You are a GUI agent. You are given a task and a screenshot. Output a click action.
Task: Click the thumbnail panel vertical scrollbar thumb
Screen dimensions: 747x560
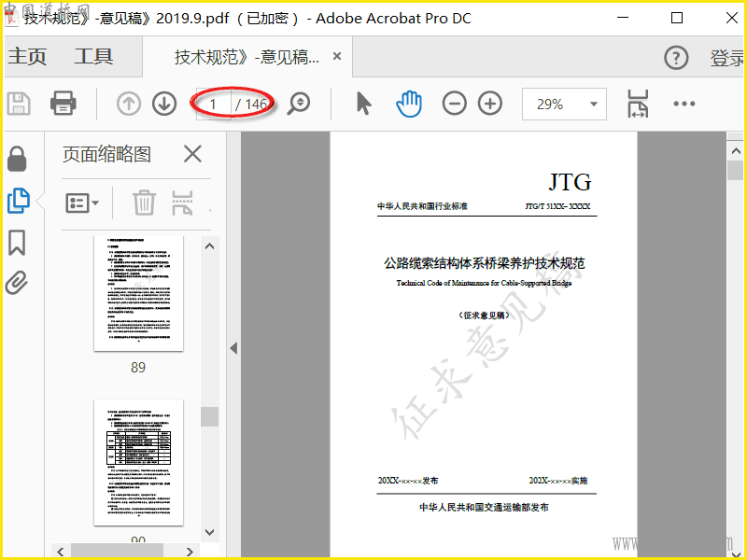tap(209, 416)
